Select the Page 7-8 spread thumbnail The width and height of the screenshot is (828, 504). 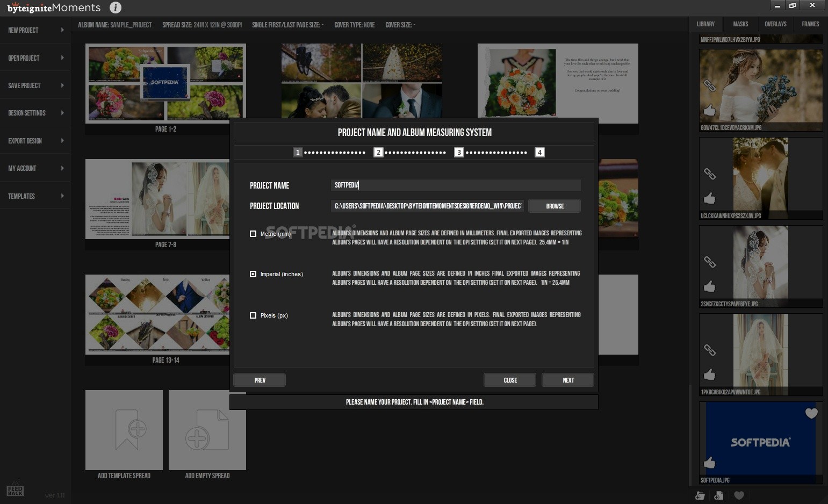pos(157,199)
